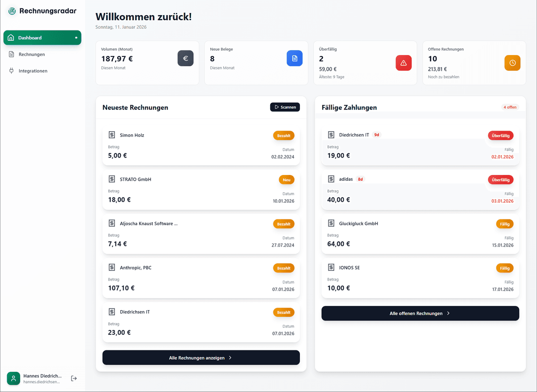Image resolution: width=537 pixels, height=392 pixels.
Task: Click the green user avatar icon
Action: 13,379
